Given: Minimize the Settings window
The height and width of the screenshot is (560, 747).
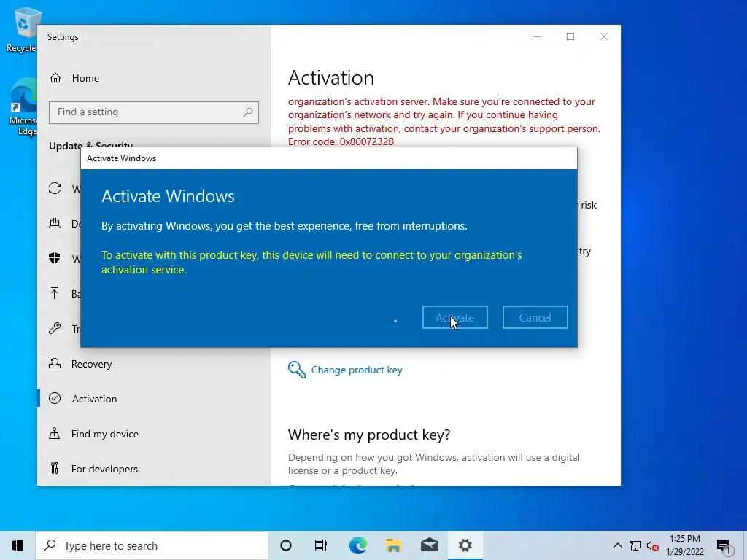Looking at the screenshot, I should click(x=537, y=36).
